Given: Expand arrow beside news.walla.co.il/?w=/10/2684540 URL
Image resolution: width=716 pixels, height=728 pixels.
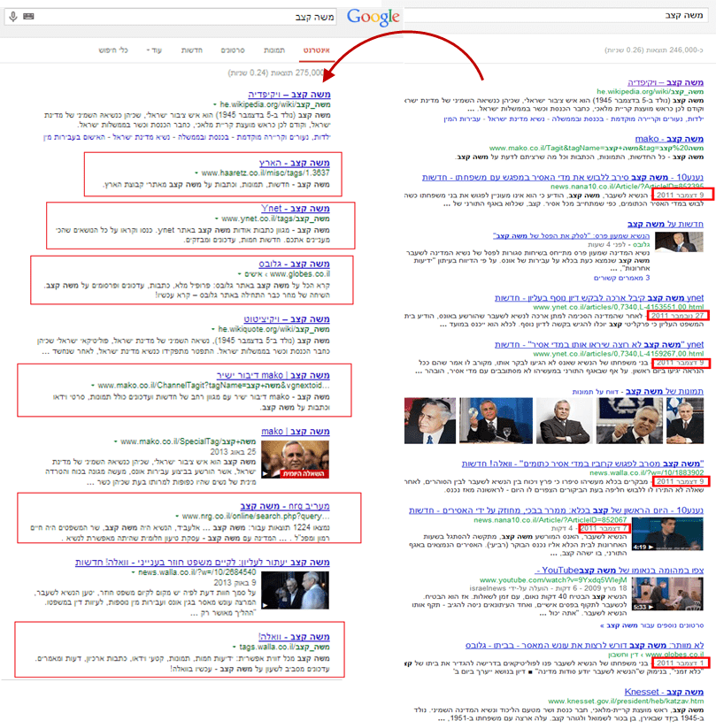Looking at the screenshot, I should [x=134, y=572].
